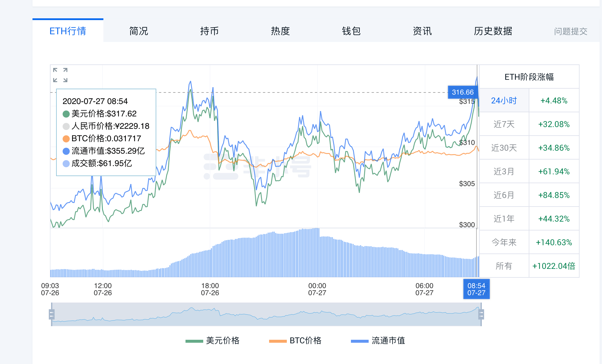
Task: Select the 24小时 period row
Action: pyautogui.click(x=504, y=101)
